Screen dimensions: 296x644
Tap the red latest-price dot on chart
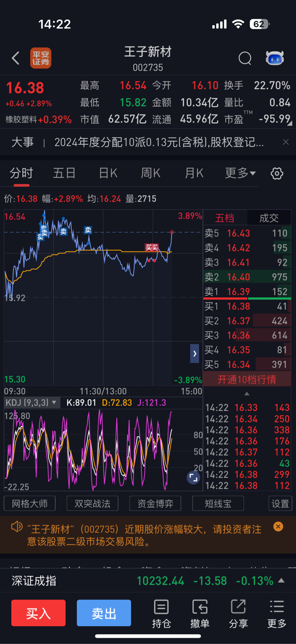tap(172, 232)
